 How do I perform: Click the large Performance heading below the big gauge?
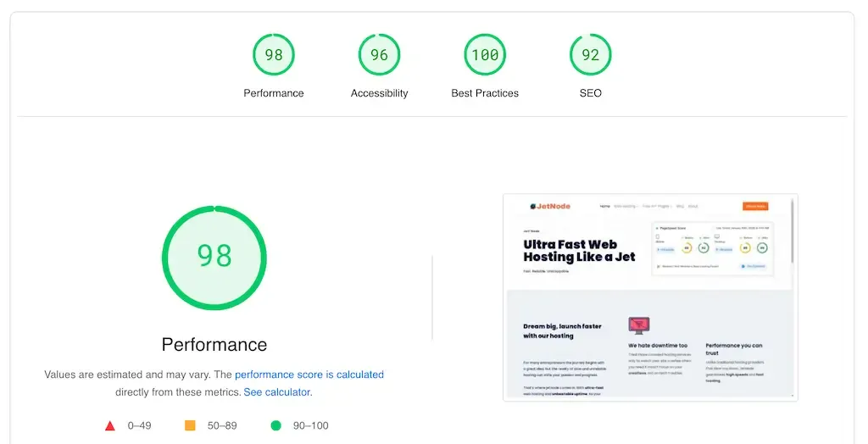pos(214,344)
